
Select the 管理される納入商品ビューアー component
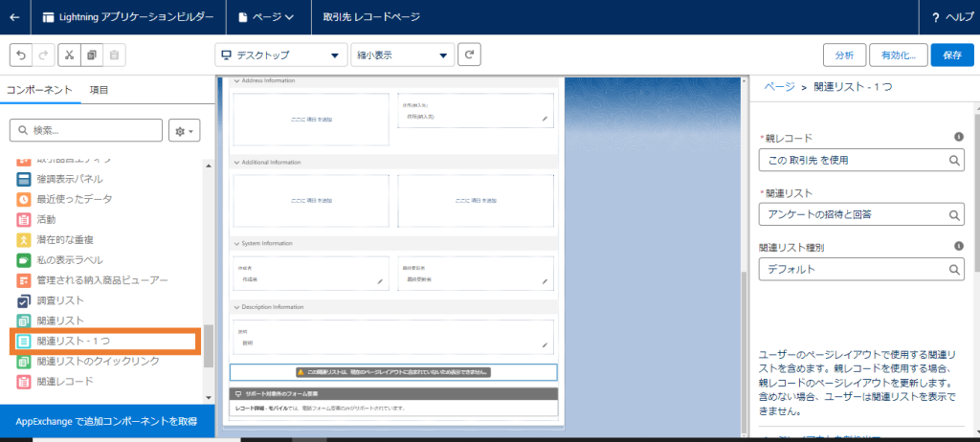point(93,279)
